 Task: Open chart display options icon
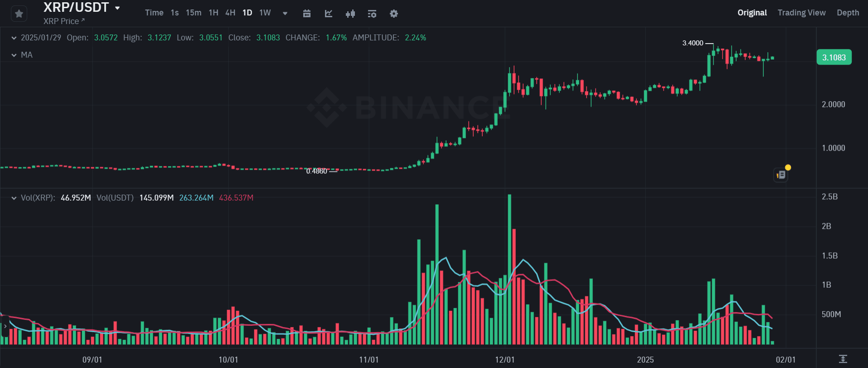click(x=372, y=14)
